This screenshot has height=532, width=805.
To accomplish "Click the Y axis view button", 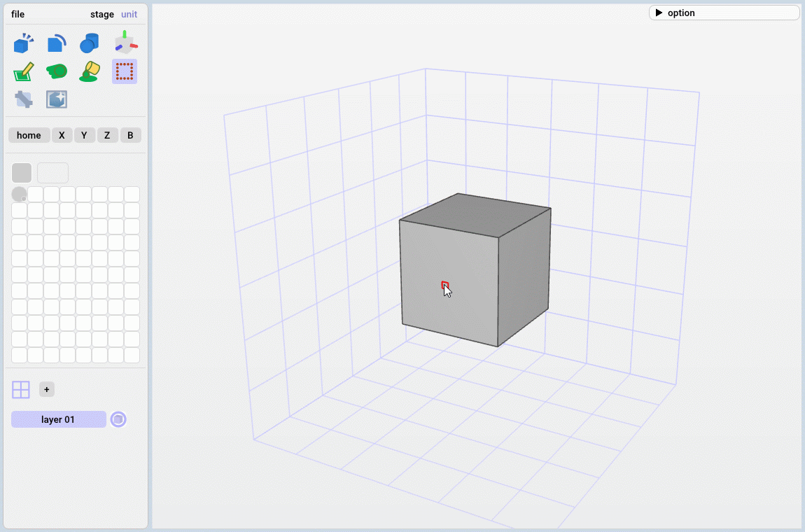I will tap(84, 135).
